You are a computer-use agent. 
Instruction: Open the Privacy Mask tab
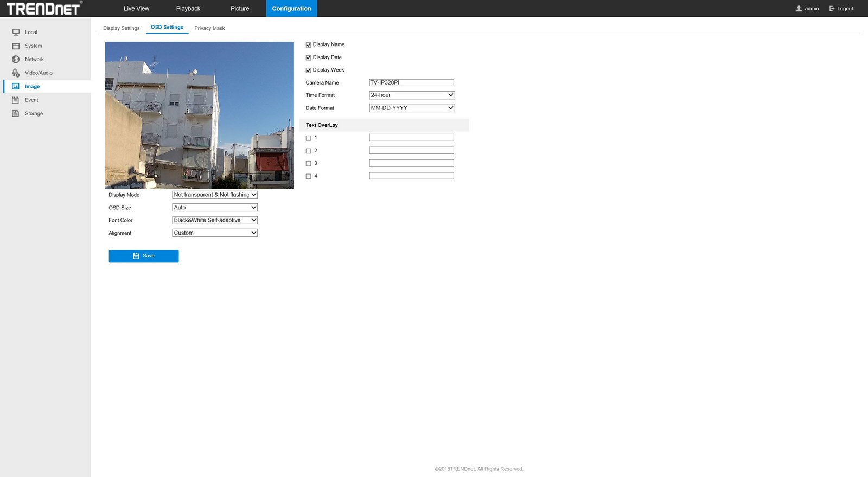click(209, 28)
